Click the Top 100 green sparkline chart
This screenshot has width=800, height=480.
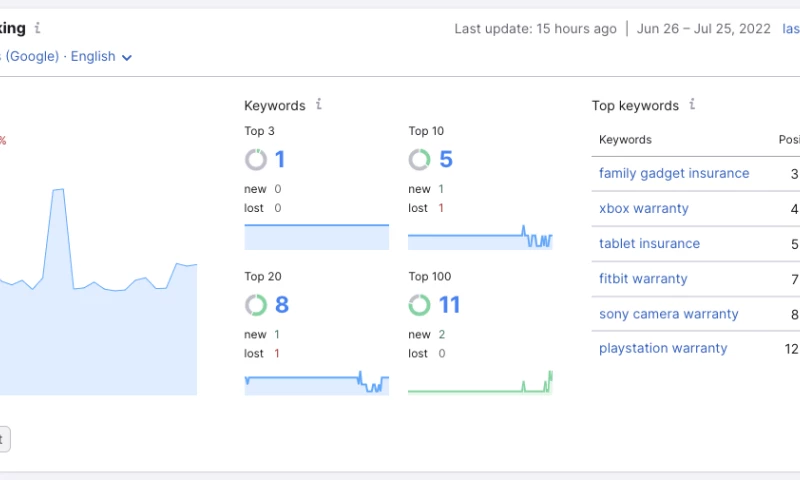tap(480, 382)
